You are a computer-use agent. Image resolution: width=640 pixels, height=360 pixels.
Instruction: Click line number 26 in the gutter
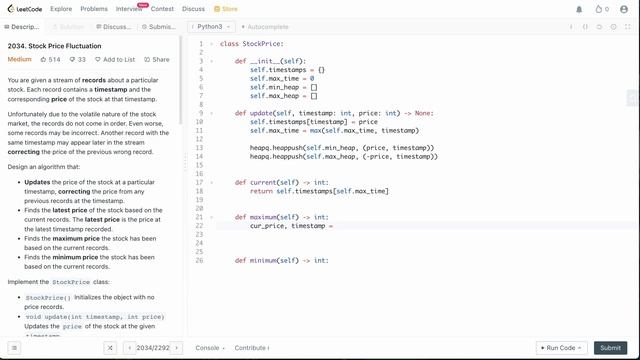tap(199, 260)
